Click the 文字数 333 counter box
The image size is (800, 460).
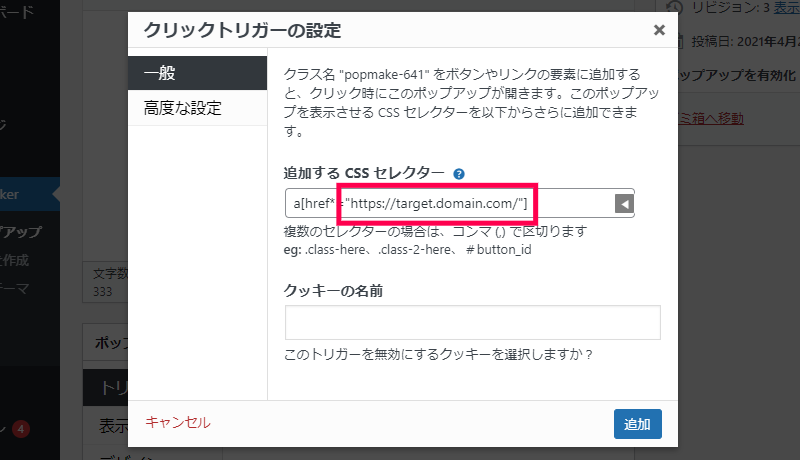click(x=106, y=283)
